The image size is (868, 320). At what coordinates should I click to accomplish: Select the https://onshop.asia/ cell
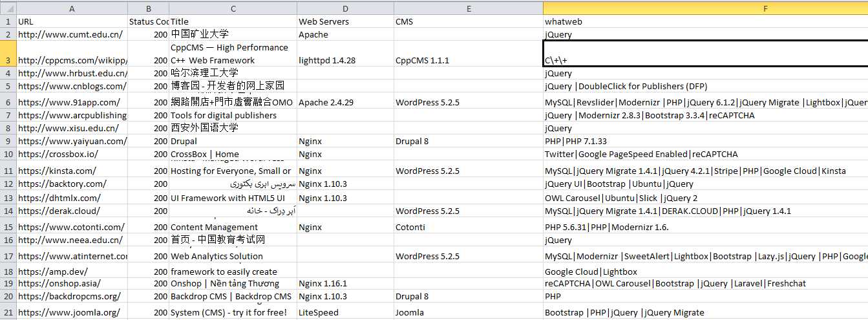tap(72, 283)
